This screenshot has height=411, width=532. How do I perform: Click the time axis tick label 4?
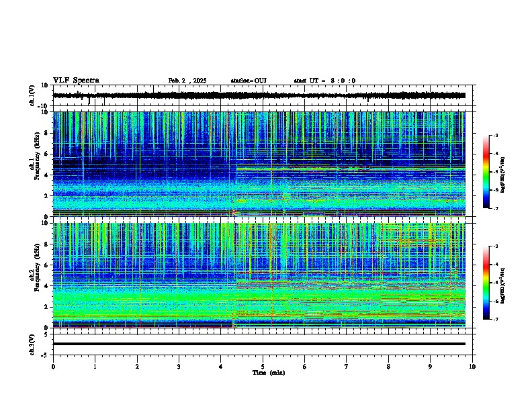[221, 367]
